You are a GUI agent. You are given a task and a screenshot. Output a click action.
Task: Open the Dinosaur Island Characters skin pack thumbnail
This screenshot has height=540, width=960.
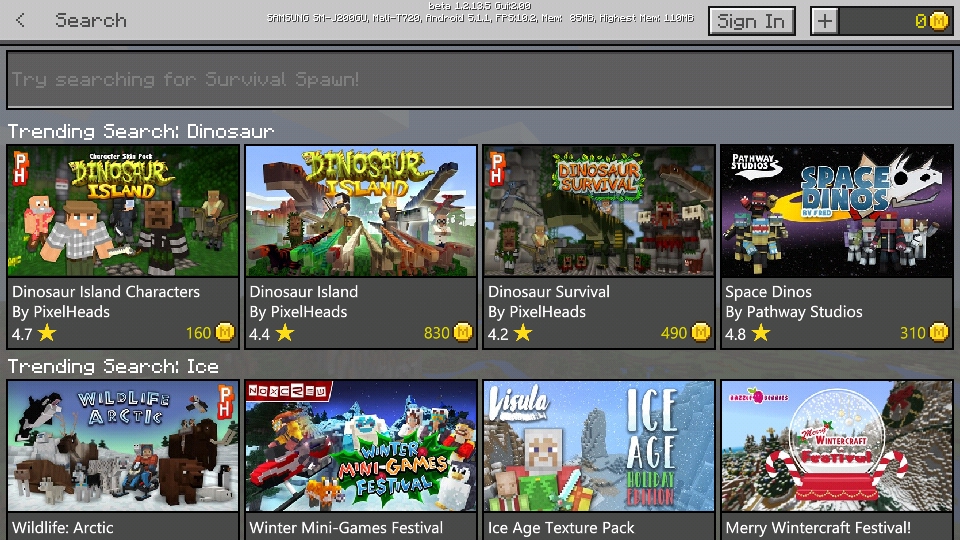[123, 211]
